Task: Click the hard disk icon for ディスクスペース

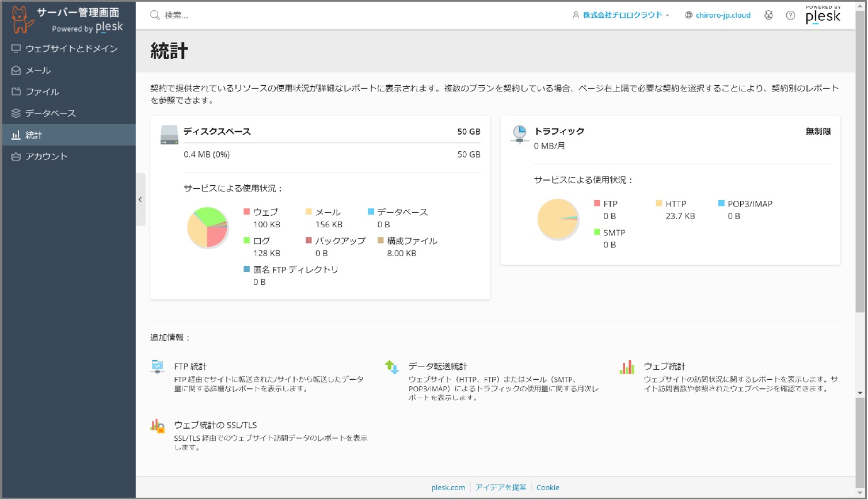Action: coord(169,135)
